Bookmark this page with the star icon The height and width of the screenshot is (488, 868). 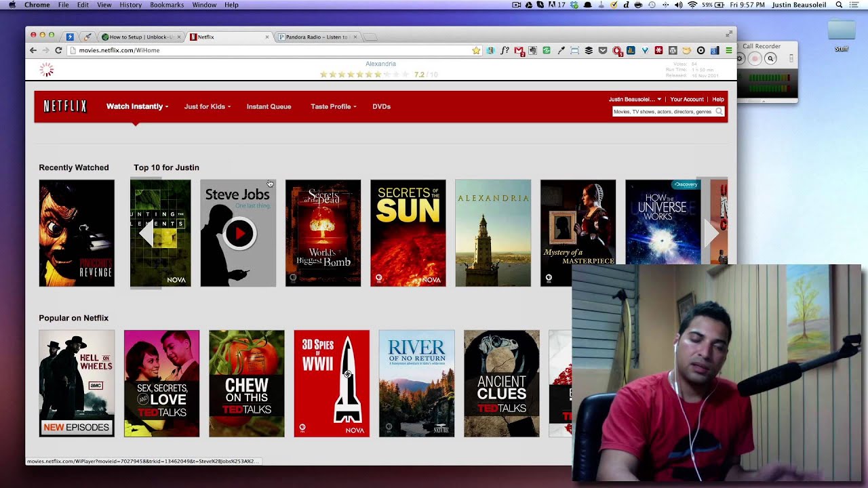[476, 50]
